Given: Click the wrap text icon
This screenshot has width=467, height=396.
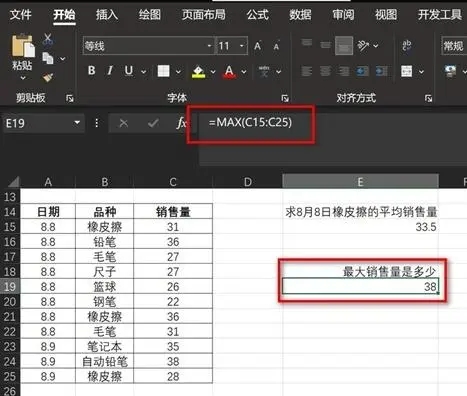Looking at the screenshot, I should pyautogui.click(x=407, y=45).
